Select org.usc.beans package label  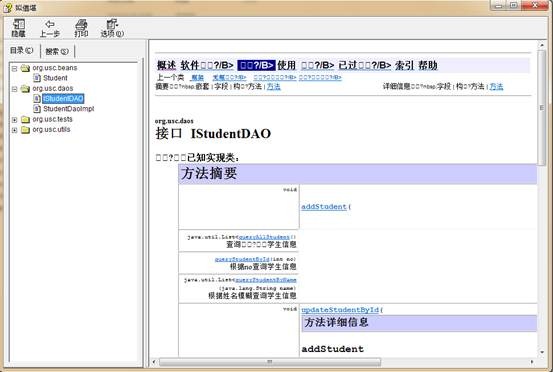pyautogui.click(x=55, y=68)
